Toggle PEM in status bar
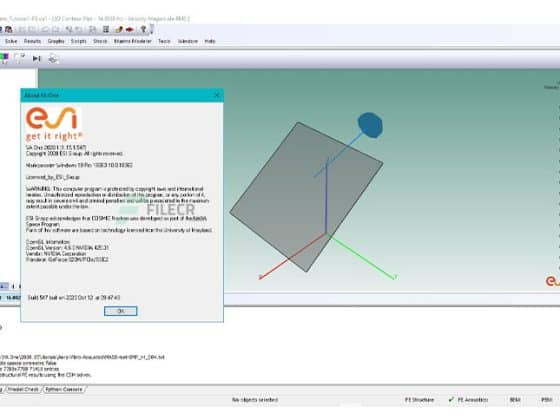 pyautogui.click(x=546, y=400)
